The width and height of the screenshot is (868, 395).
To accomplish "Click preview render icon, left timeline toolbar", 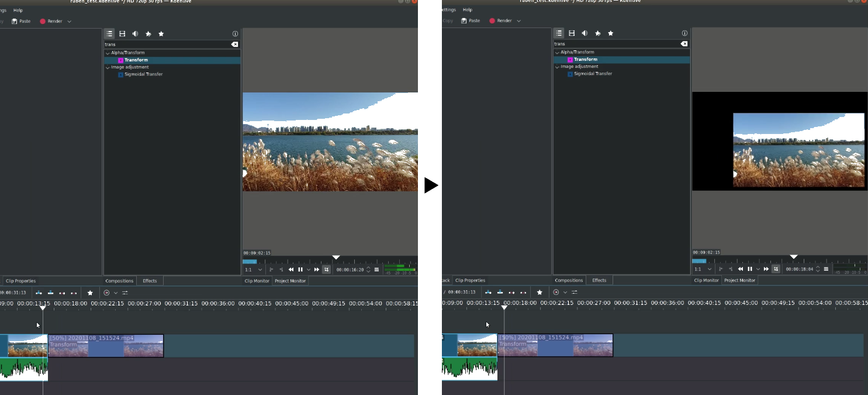I will point(106,293).
